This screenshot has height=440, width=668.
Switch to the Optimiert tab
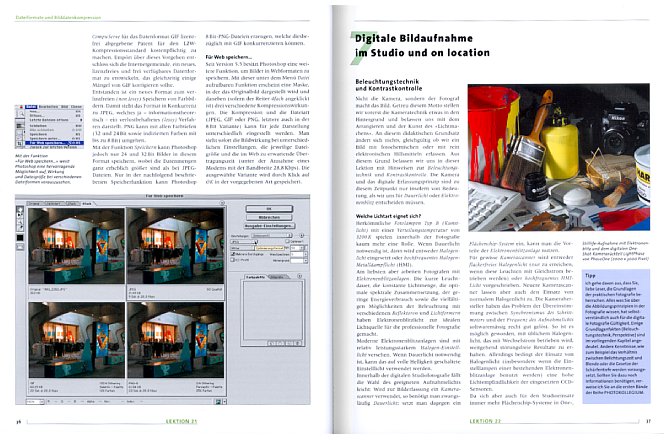click(55, 204)
